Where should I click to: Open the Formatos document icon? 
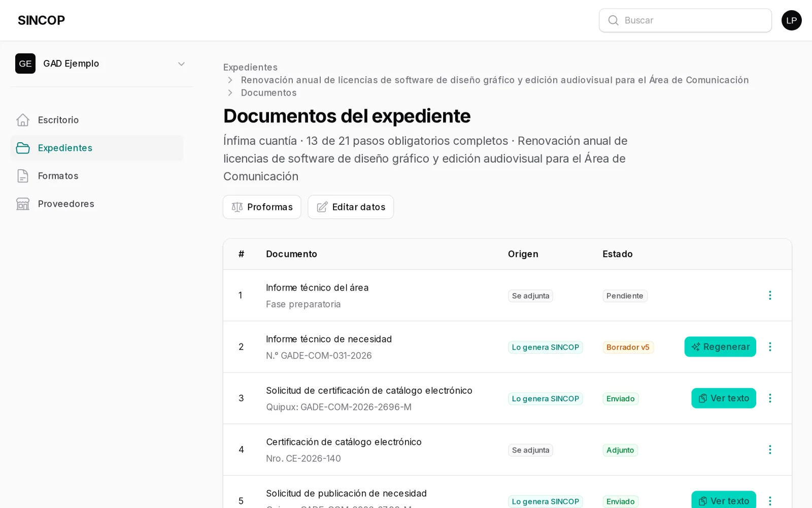pos(23,176)
